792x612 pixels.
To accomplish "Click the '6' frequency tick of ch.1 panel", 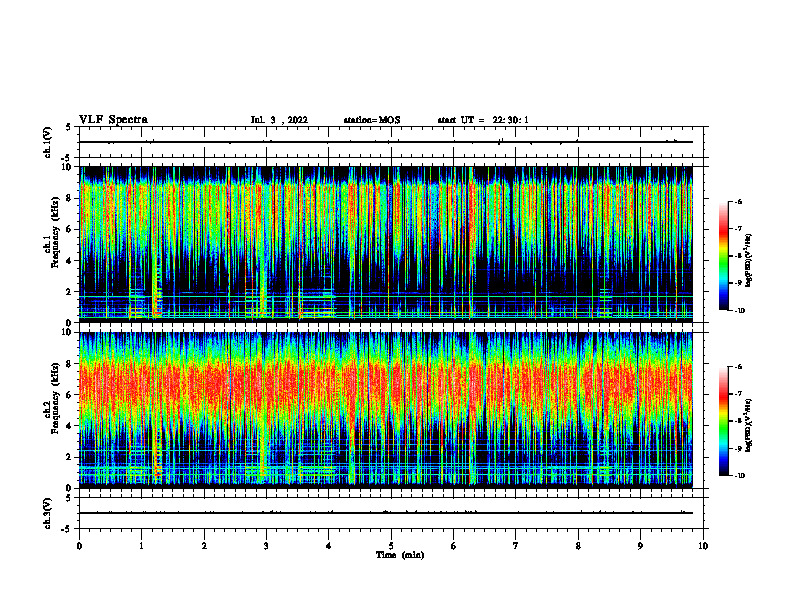I will pyautogui.click(x=70, y=229).
